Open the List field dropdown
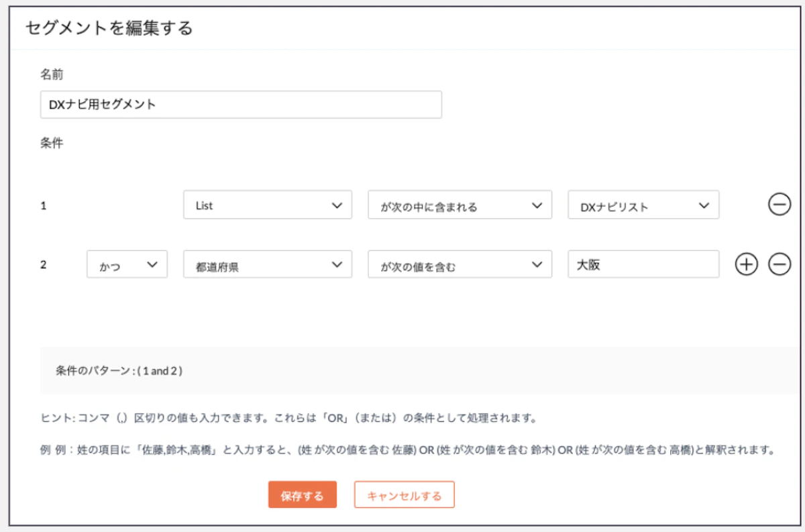805x532 pixels. point(268,205)
